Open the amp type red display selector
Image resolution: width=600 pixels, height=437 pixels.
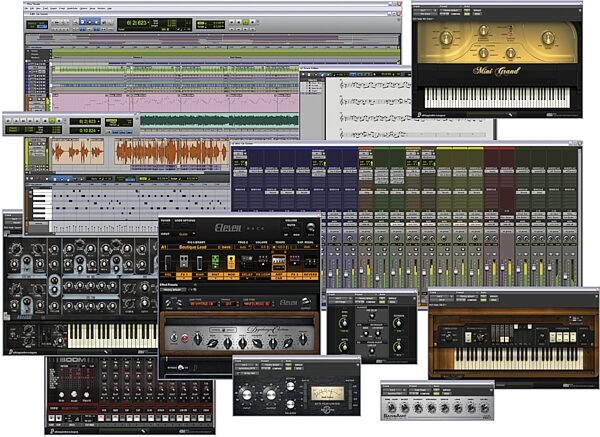pos(203,304)
